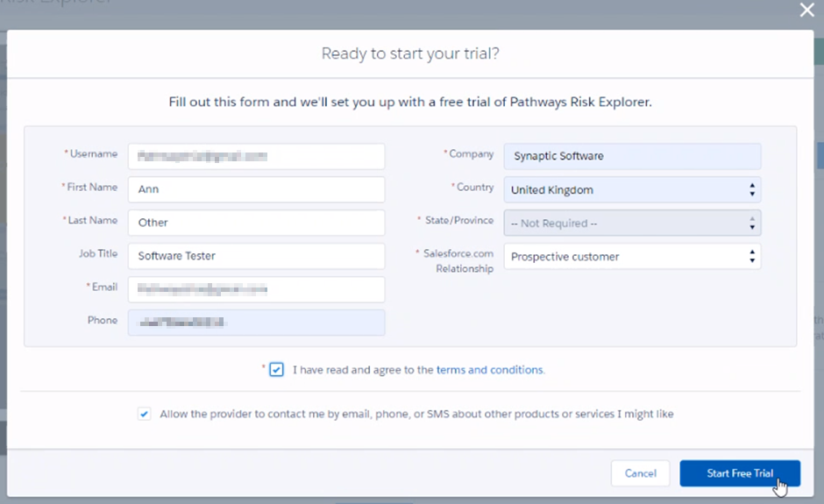Click the Start Free Trial button
This screenshot has width=824, height=504.
[x=740, y=473]
